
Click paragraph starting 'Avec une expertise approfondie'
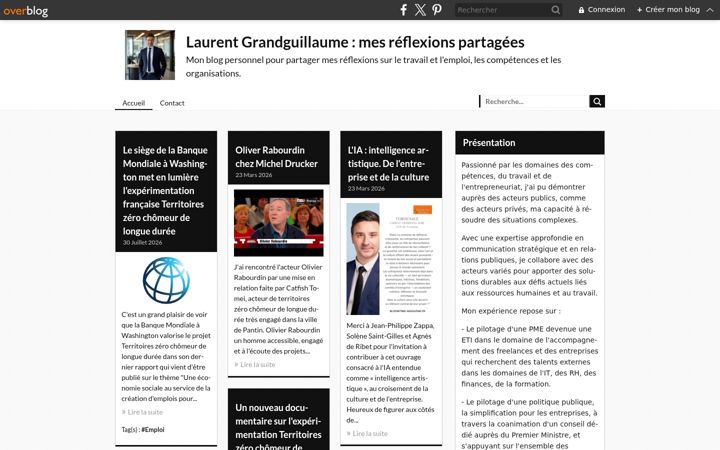pos(529,265)
